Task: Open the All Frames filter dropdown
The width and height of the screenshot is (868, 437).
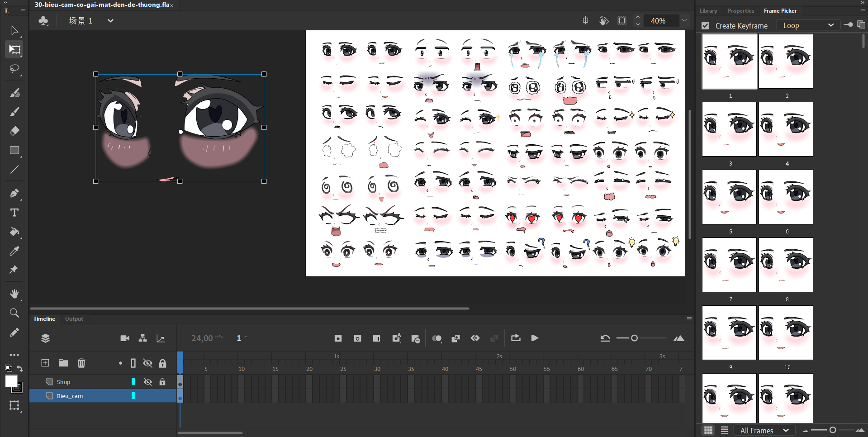Action: (764, 431)
